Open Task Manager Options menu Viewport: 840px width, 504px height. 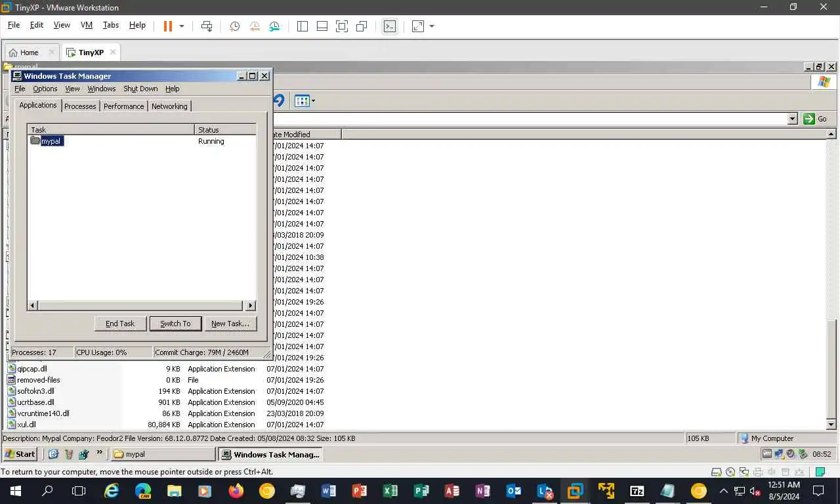[x=45, y=89]
